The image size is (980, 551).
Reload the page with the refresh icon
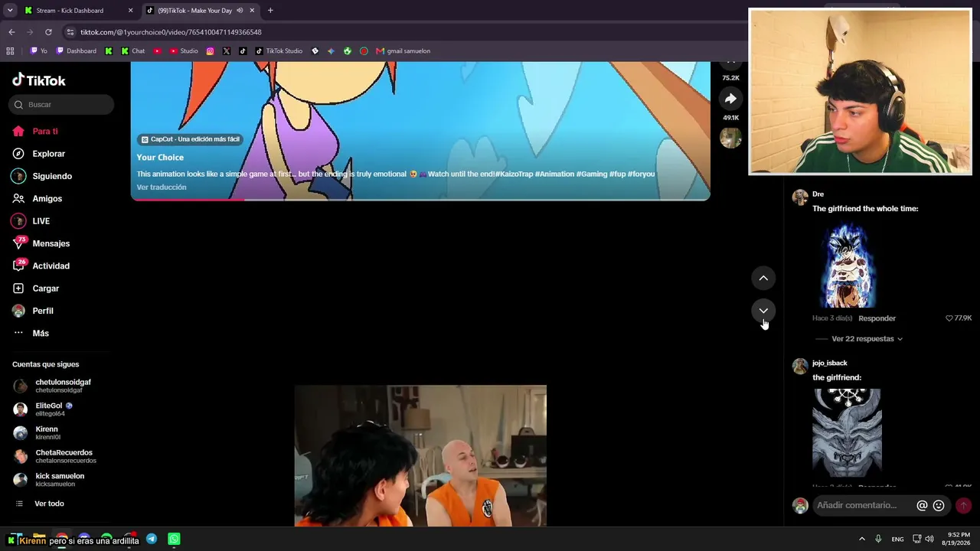click(48, 32)
